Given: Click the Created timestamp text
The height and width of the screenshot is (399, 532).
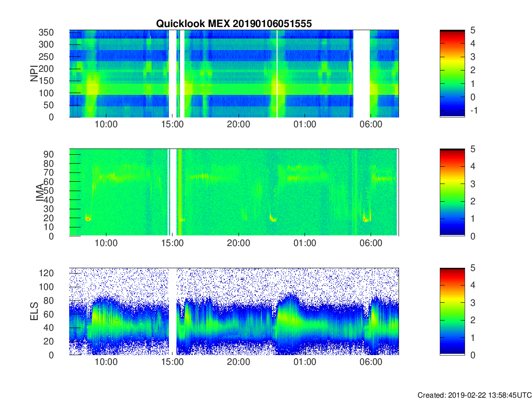Looking at the screenshot, I should (x=473, y=395).
